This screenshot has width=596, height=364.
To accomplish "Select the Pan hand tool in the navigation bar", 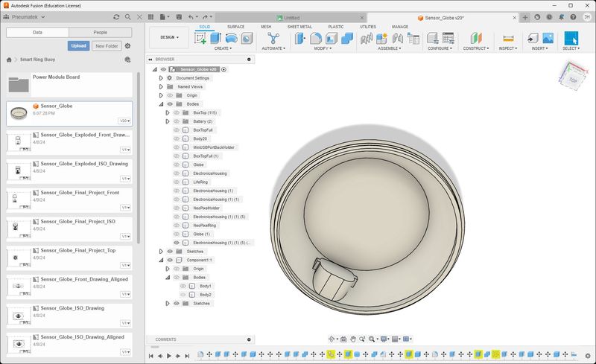I will 353,339.
